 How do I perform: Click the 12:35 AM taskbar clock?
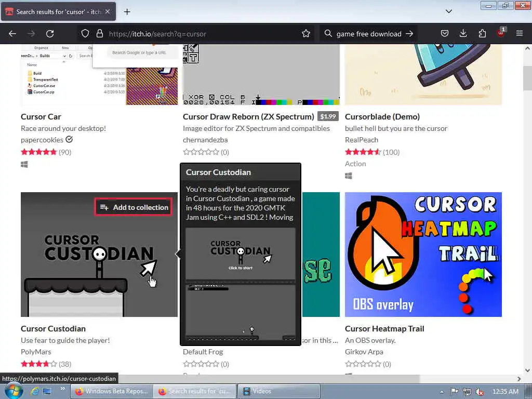coord(506,392)
